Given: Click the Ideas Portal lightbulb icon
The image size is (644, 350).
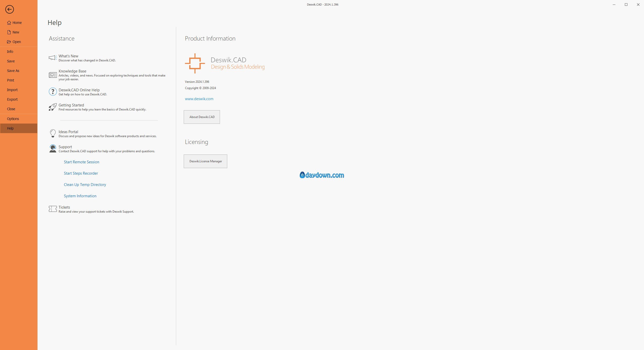Looking at the screenshot, I should (53, 133).
